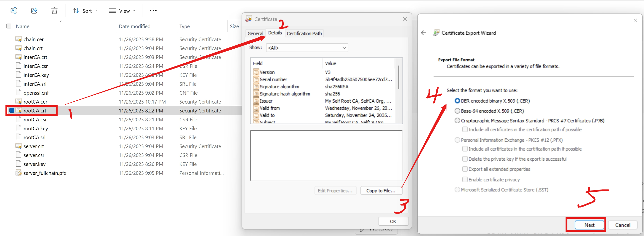Image resolution: width=644 pixels, height=236 pixels.
Task: Click the Rename icon in Explorer toolbar
Action: click(14, 11)
